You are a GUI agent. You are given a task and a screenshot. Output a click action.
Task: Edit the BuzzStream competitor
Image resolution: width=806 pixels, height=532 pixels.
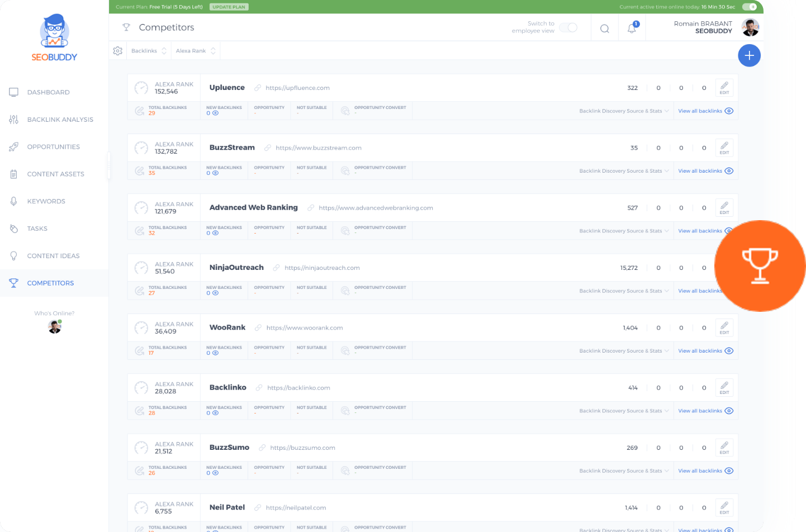(x=724, y=148)
